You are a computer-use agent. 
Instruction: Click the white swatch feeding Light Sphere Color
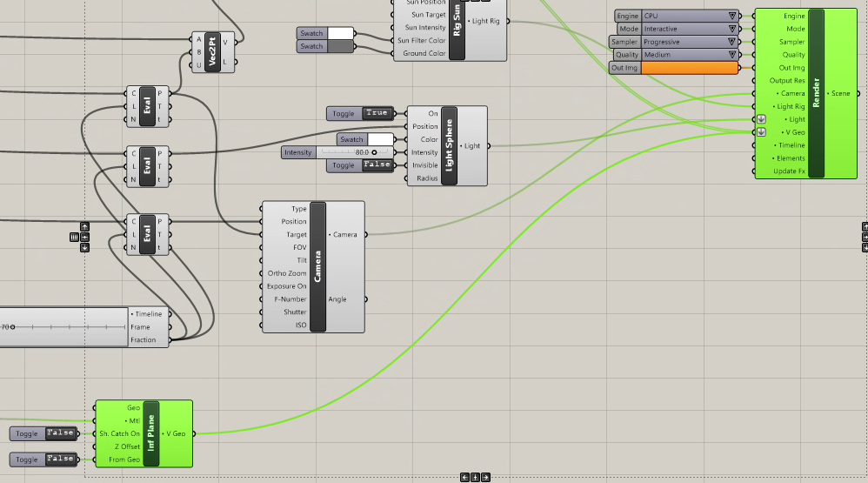click(380, 139)
